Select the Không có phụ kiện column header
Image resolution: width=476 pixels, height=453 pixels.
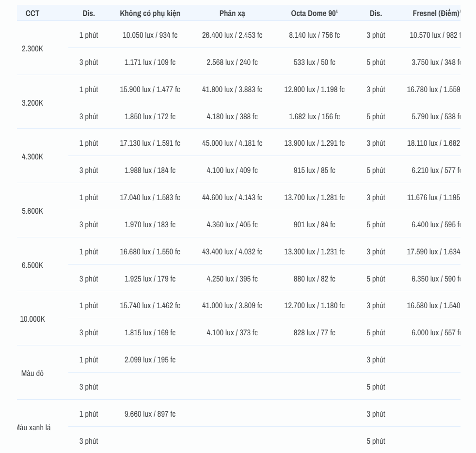(150, 13)
